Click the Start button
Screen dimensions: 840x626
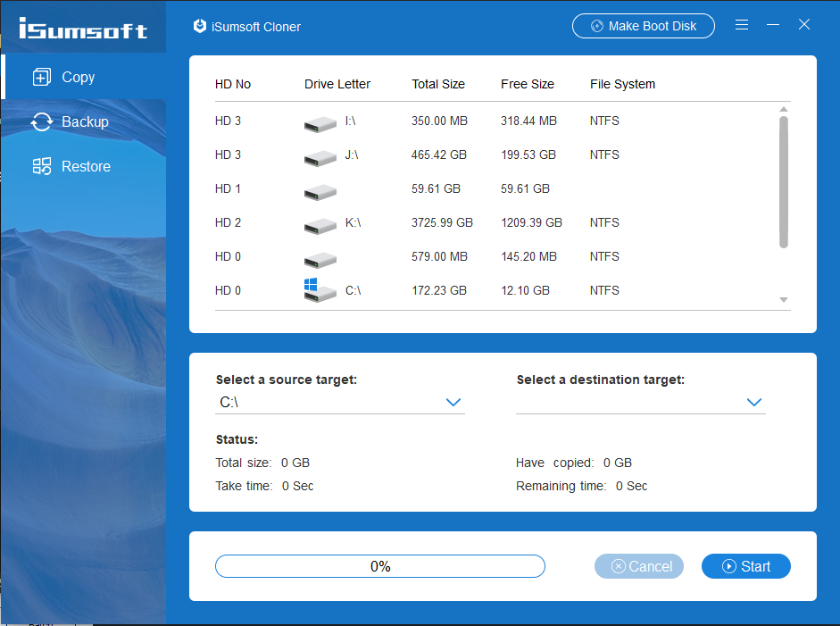pyautogui.click(x=745, y=566)
